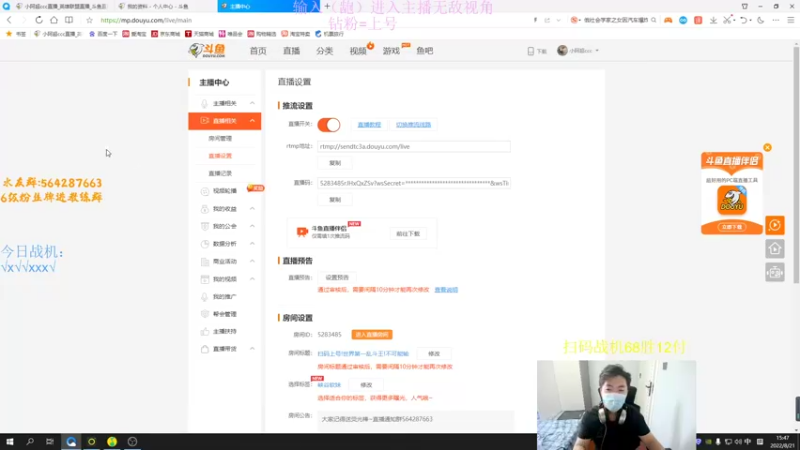Expand the 数据分析 sidebar section
Screen dimensions: 800x450
click(x=252, y=243)
